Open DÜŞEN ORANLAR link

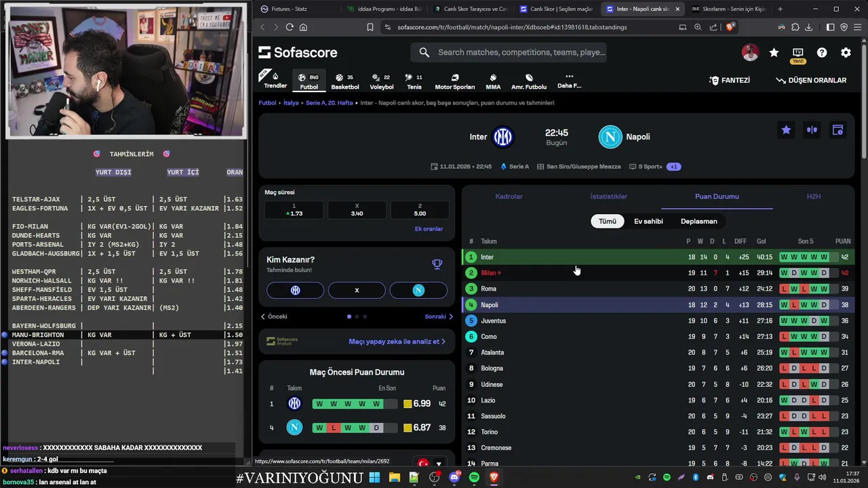811,80
